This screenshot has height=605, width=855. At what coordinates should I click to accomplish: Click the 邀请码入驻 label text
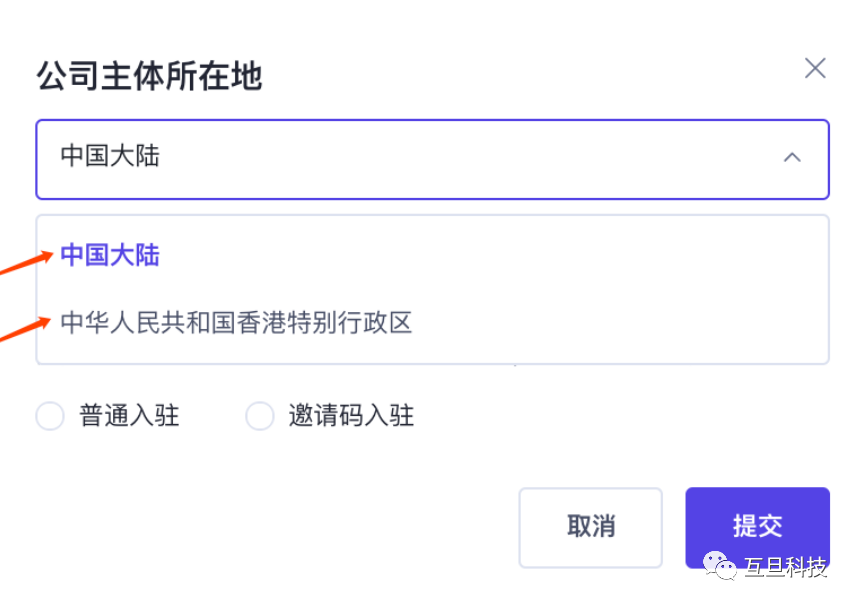tap(351, 416)
